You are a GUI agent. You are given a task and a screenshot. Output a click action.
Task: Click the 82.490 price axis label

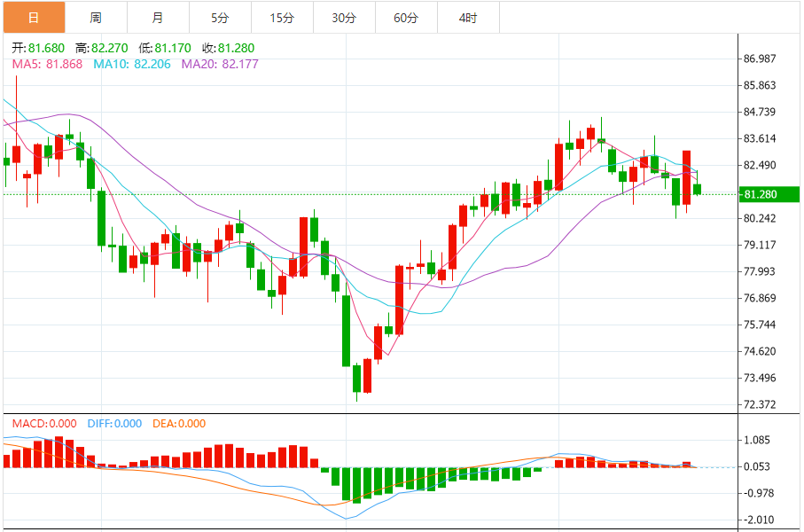coord(760,165)
